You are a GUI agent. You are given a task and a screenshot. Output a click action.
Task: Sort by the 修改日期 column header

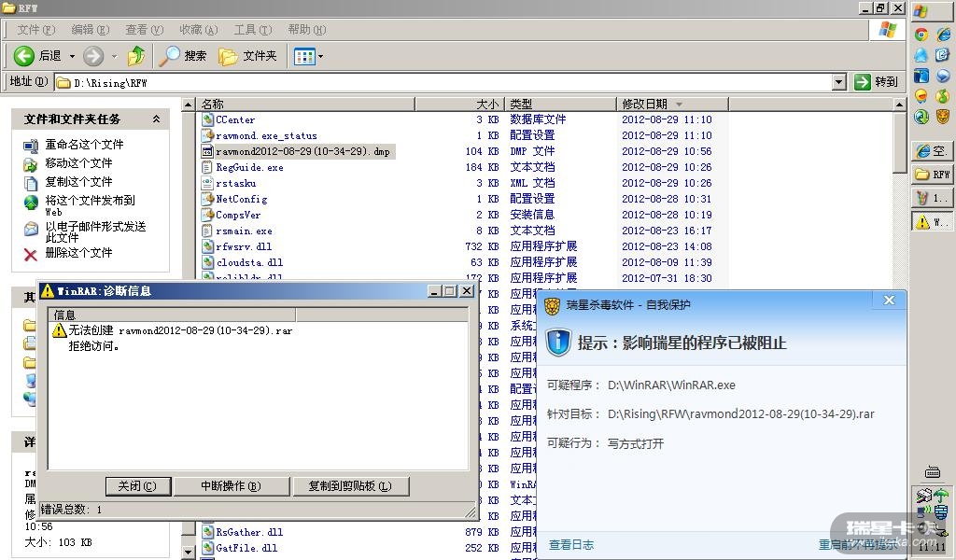pos(672,105)
